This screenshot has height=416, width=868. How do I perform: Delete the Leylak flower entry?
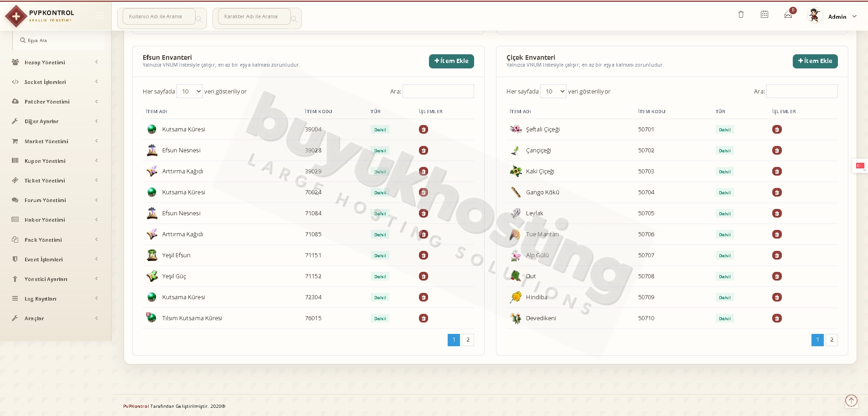[777, 213]
